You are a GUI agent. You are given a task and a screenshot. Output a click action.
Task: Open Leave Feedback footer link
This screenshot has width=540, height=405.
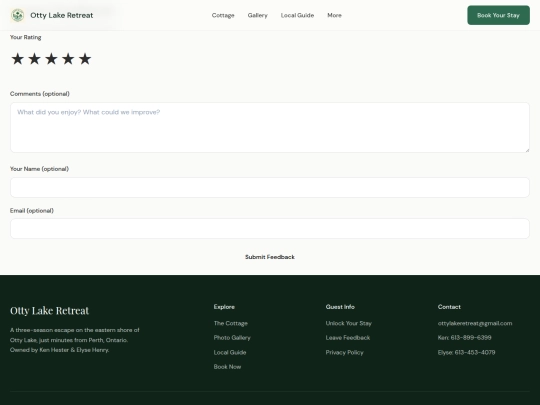348,338
